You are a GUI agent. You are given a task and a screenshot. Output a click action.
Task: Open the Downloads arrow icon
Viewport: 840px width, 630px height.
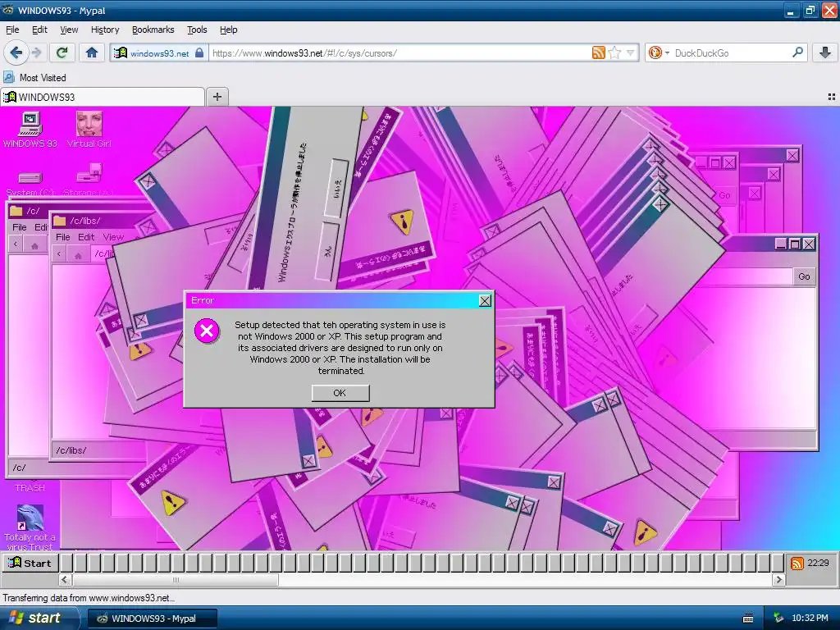tap(825, 52)
